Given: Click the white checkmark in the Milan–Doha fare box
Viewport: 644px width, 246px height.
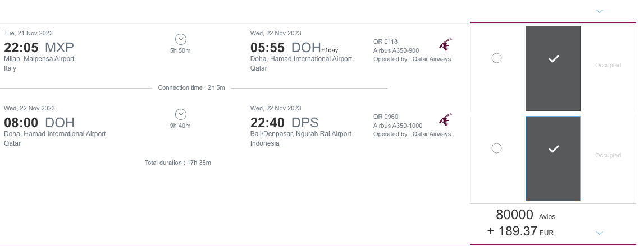Looking at the screenshot, I should point(554,59).
